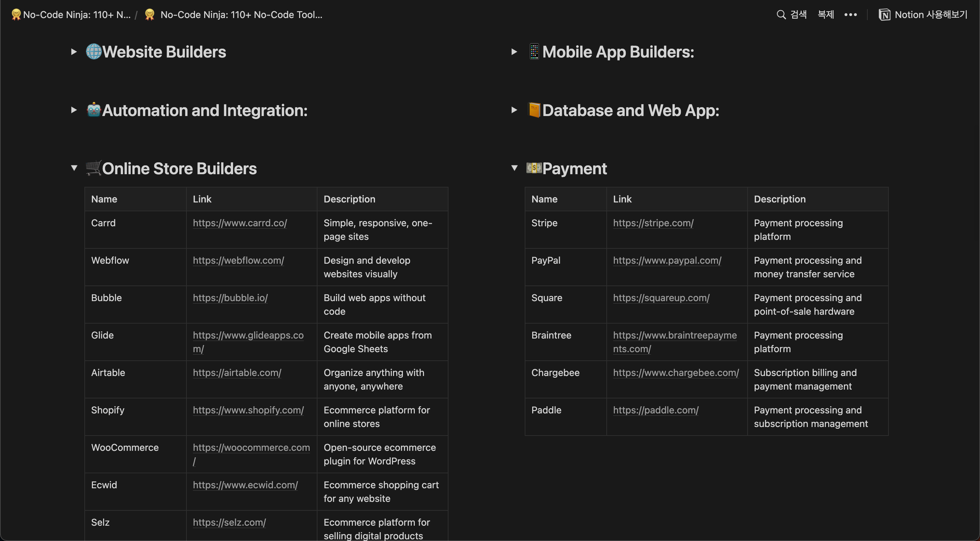This screenshot has width=980, height=541.
Task: Select the Glide name cell
Action: tap(135, 342)
